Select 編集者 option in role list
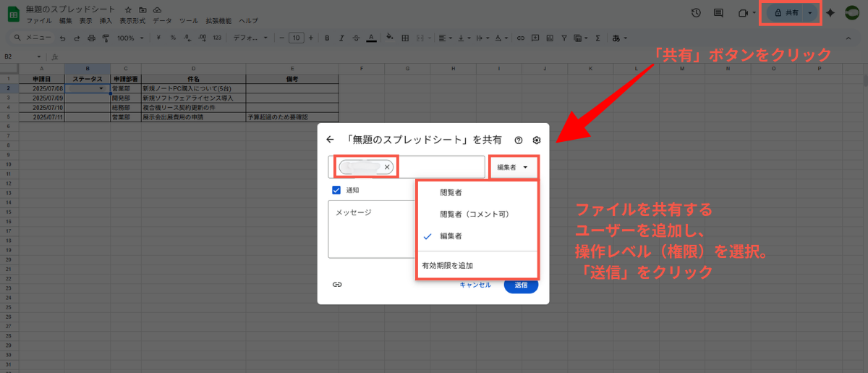The height and width of the screenshot is (373, 868). tap(477, 236)
